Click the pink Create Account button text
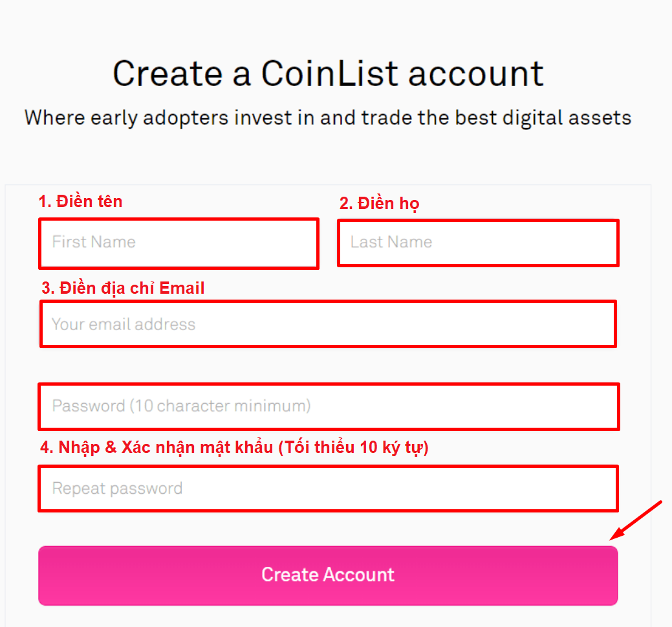Viewport: 672px width, 627px height. [x=327, y=575]
